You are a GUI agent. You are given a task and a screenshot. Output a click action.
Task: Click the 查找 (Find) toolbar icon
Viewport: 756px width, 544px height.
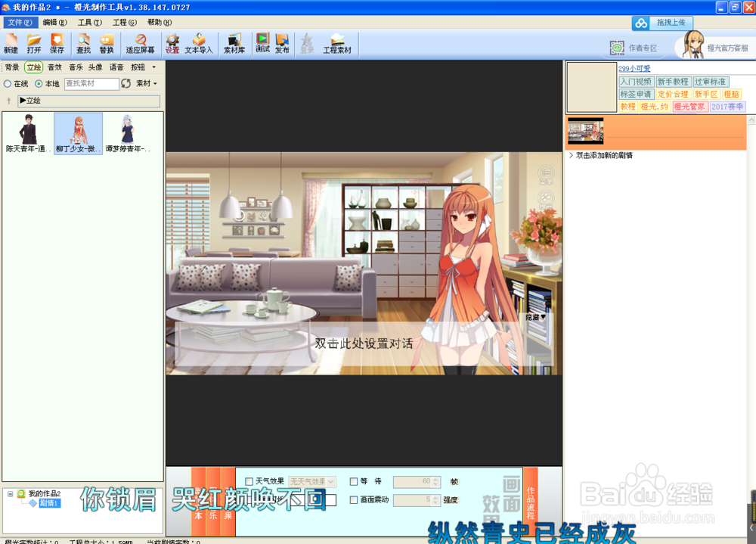83,43
